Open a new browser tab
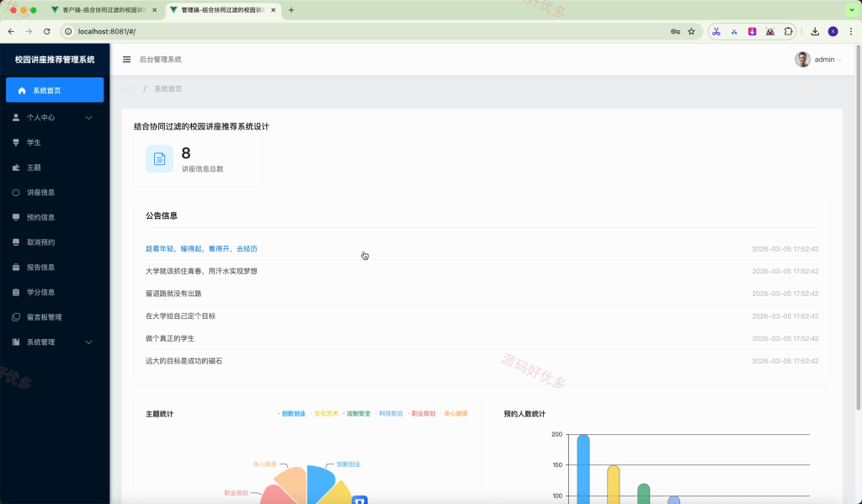Screen dimensions: 862x504 pos(291,10)
